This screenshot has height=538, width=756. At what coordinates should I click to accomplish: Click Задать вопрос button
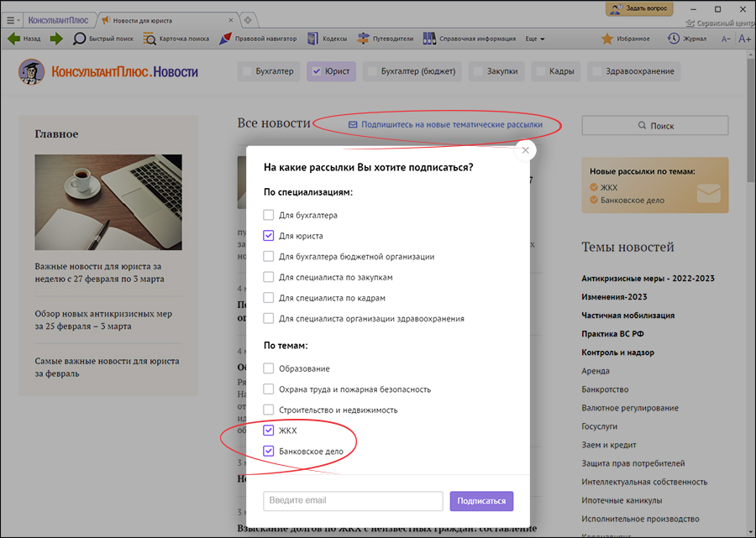point(639,8)
